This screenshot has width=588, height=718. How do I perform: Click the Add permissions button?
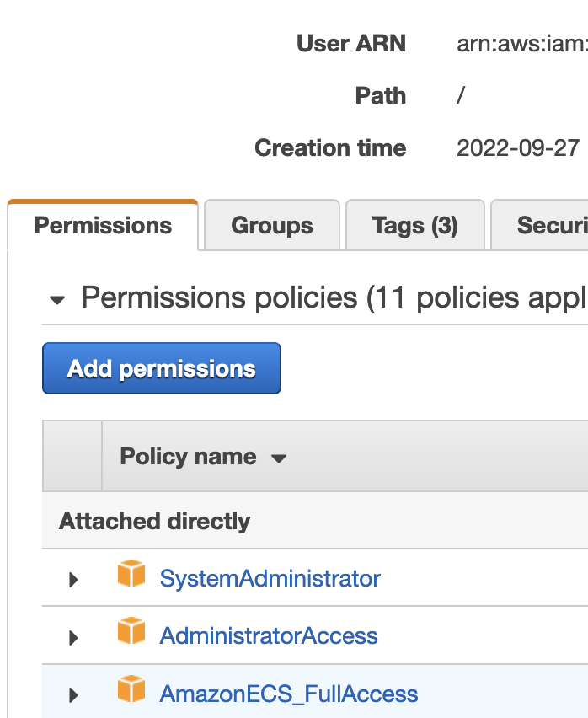tap(161, 368)
